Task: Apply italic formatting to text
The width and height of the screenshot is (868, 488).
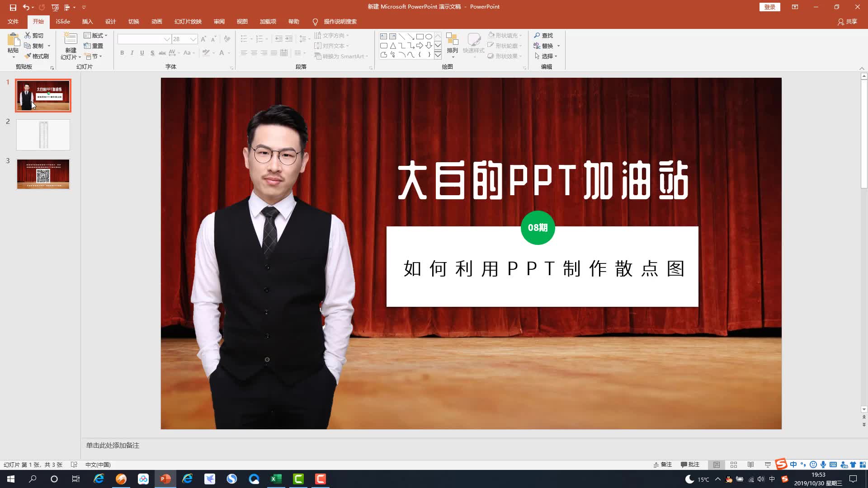Action: (132, 53)
